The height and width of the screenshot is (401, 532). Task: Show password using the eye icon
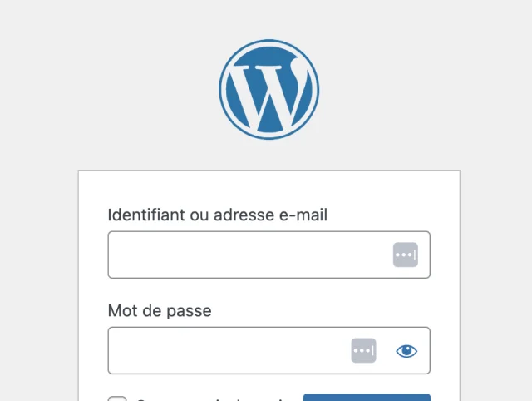pyautogui.click(x=406, y=350)
